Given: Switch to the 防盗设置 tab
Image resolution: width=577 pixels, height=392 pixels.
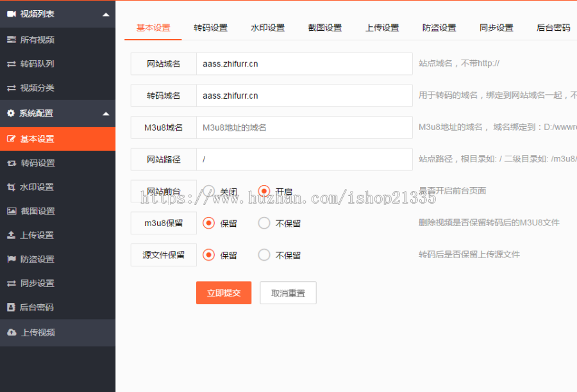Looking at the screenshot, I should 439,28.
